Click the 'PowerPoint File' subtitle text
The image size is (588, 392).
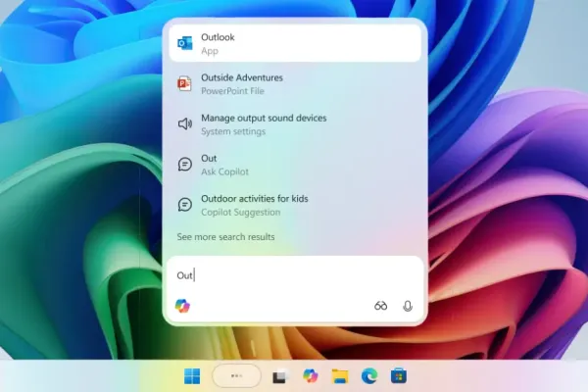point(232,91)
